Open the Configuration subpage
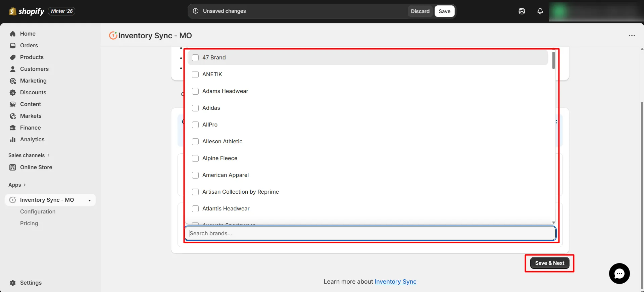 click(38, 211)
